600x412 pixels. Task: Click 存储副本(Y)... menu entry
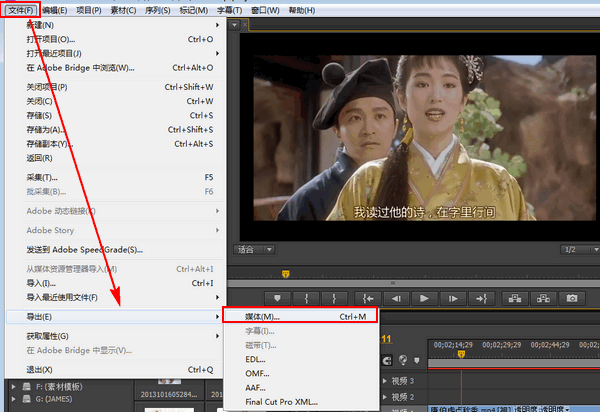click(x=116, y=144)
